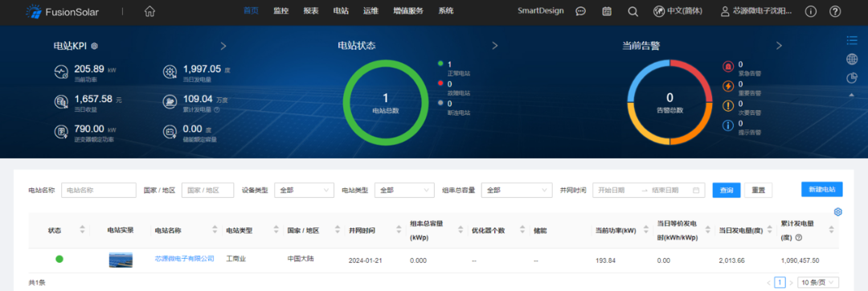Open the 监控 menu
868x291 pixels.
coord(281,10)
